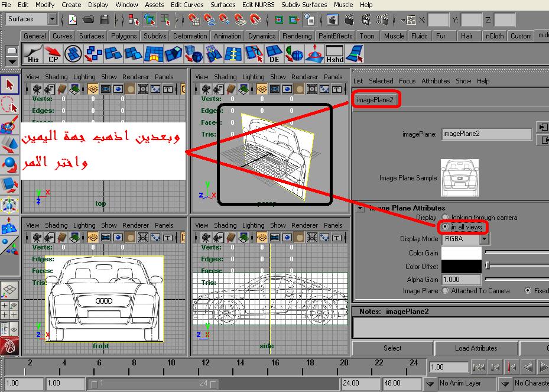This screenshot has height=392, width=549.
Task: Select the 'in all views' display option
Action: click(x=445, y=226)
